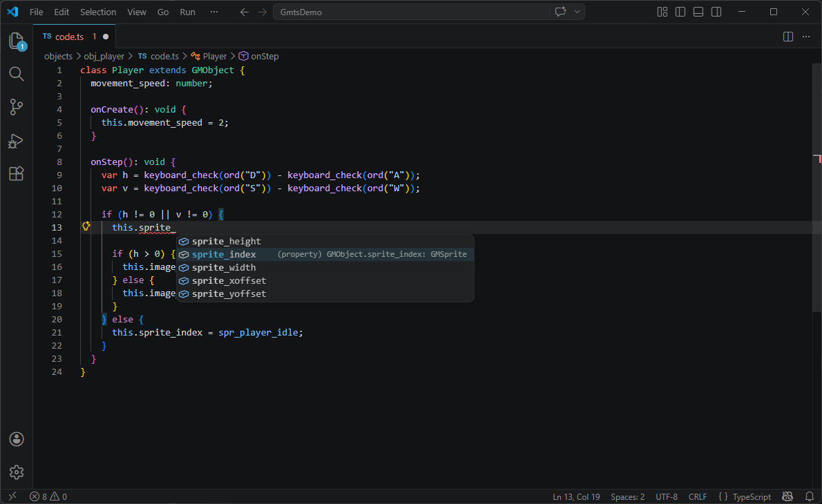Open the Extensions view
This screenshot has width=822, height=504.
tap(17, 173)
